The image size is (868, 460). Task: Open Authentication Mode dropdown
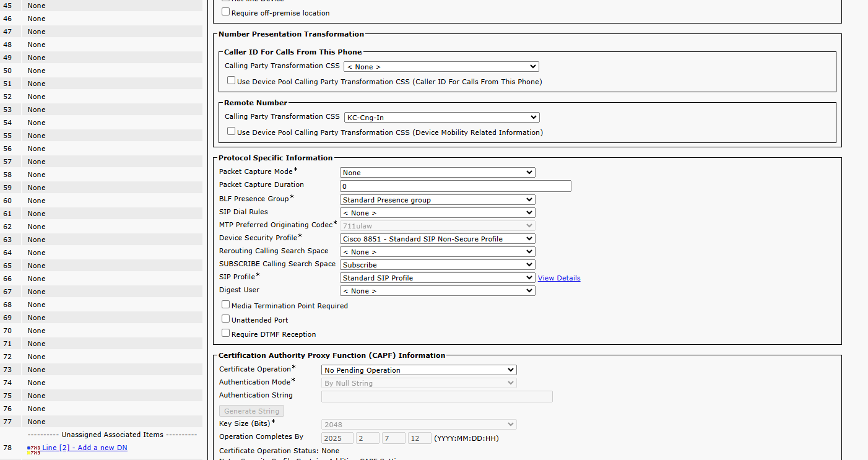point(419,383)
